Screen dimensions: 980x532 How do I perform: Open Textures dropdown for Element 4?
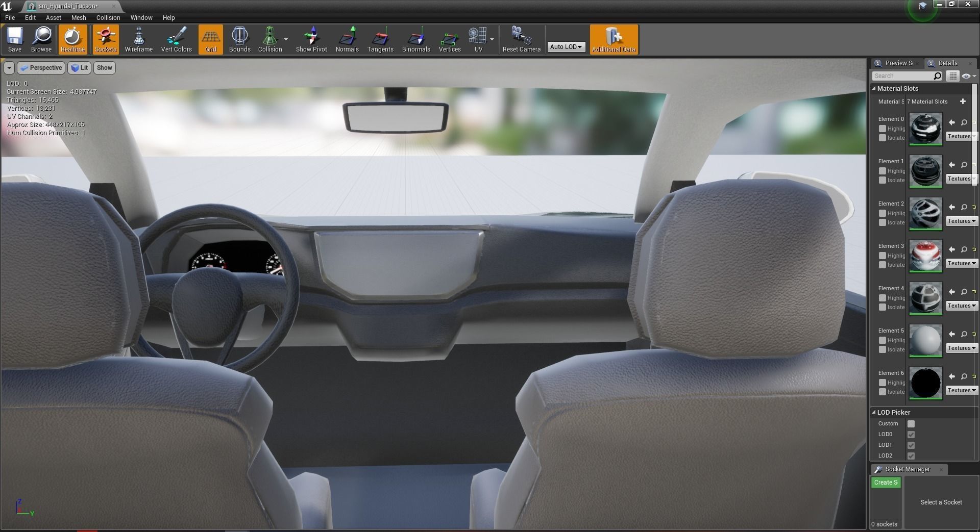(x=962, y=306)
